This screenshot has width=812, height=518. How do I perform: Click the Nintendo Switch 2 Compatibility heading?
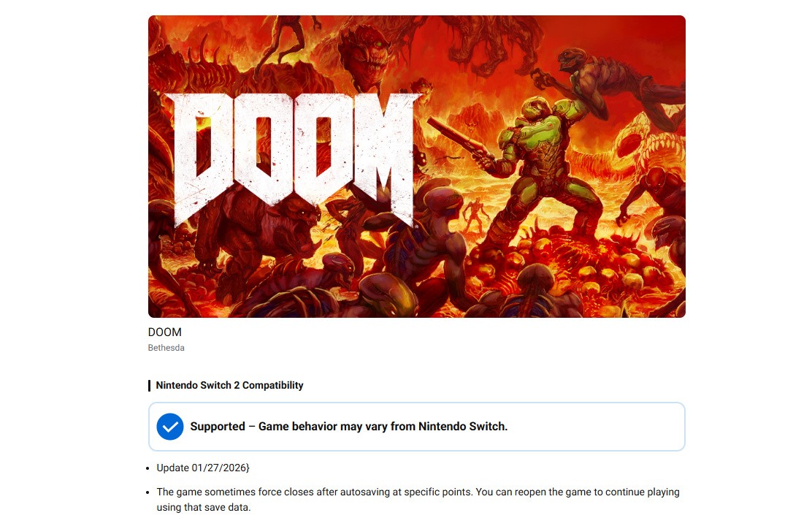click(229, 385)
